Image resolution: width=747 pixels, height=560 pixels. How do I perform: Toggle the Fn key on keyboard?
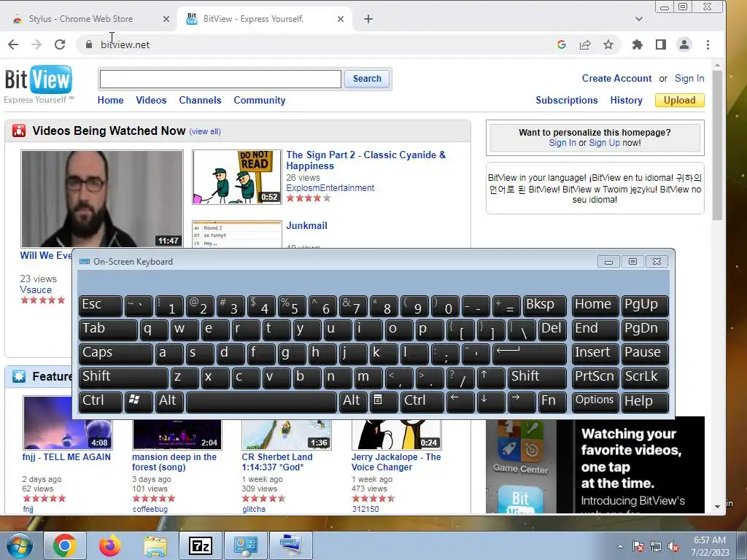point(551,402)
